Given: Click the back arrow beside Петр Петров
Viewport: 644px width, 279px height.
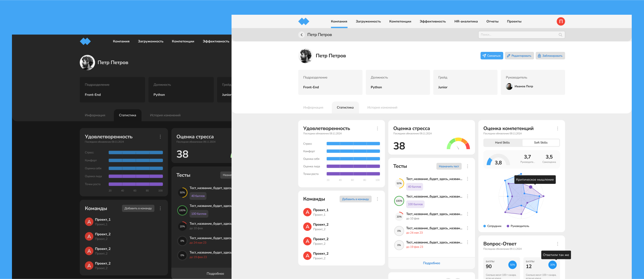Looking at the screenshot, I should (301, 35).
